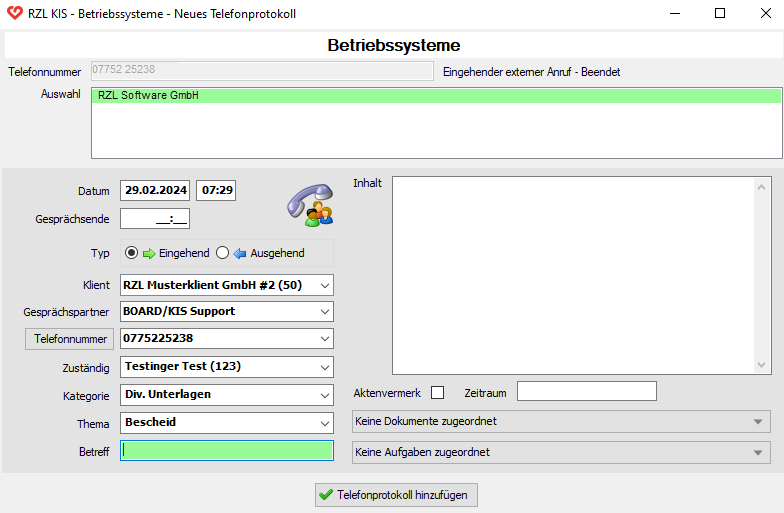Viewport: 784px width, 513px height.
Task: Open the Klient dropdown
Action: tap(322, 285)
